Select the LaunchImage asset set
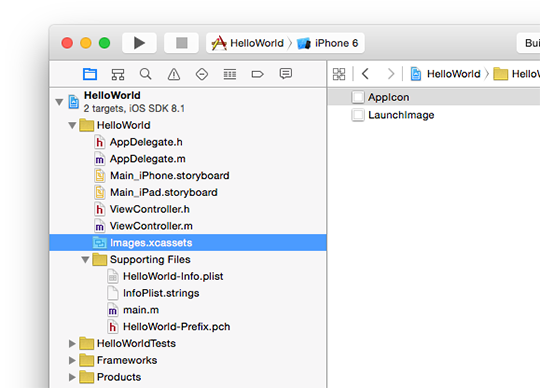 [434, 115]
